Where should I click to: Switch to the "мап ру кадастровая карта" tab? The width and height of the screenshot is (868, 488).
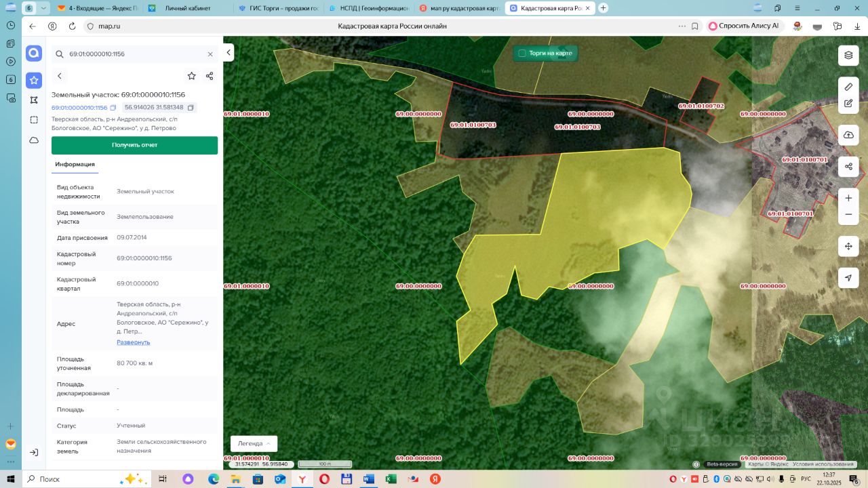(458, 8)
